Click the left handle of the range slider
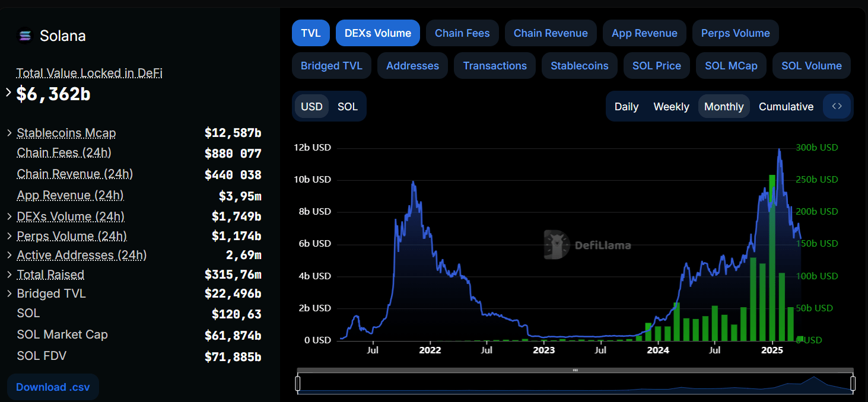 pos(298,384)
